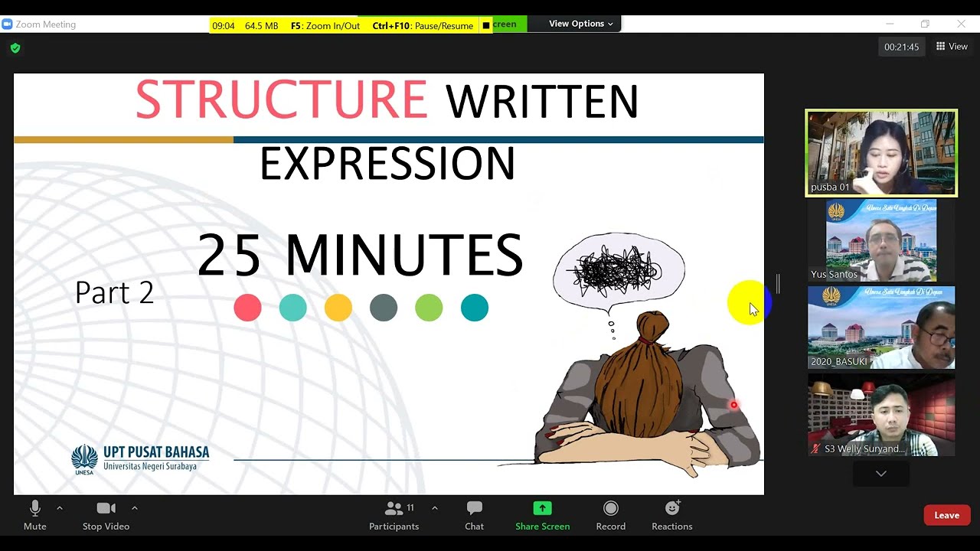Click the teal dot on the slide

pos(292,308)
